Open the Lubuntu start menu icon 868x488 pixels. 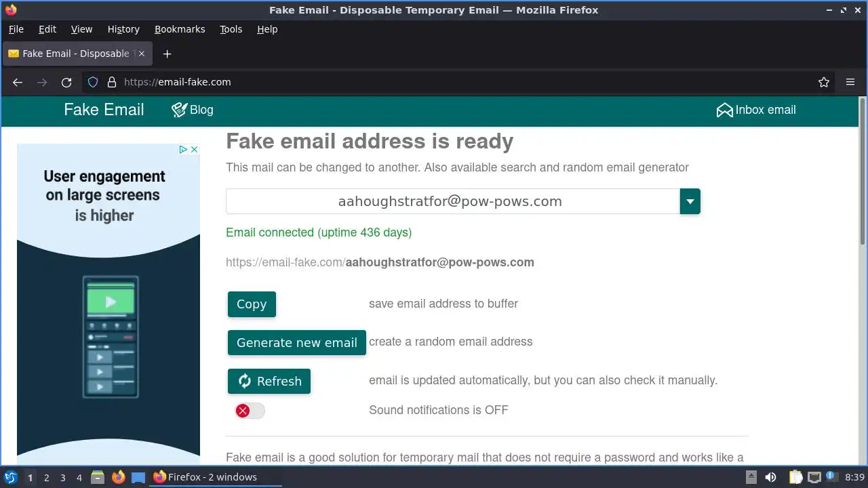pyautogui.click(x=10, y=477)
